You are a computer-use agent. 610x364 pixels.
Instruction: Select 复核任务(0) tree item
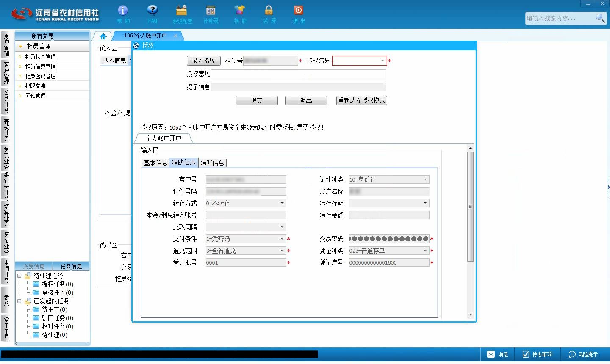57,292
